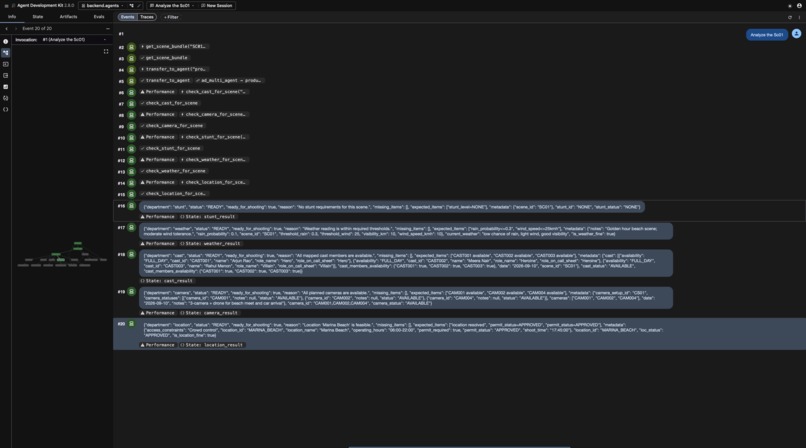
Task: Click the check_location_for_sce response chip in event #15
Action: pos(173,194)
